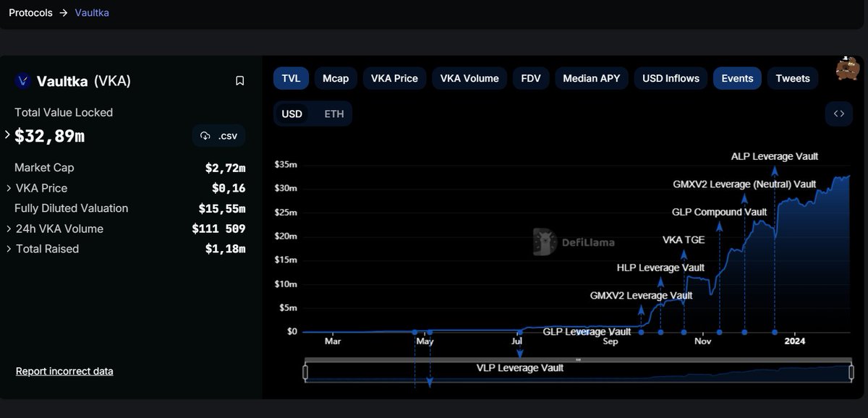Click the left handle of the range slider

305,372
